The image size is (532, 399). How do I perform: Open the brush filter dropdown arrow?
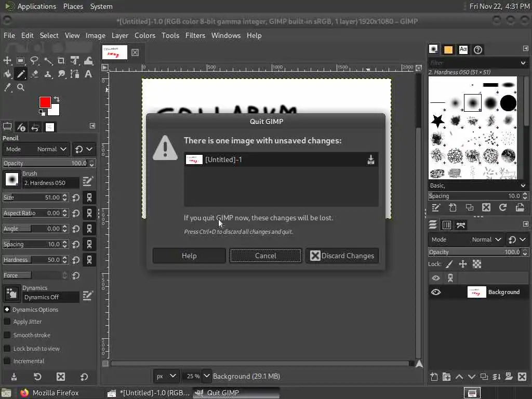[x=523, y=63]
